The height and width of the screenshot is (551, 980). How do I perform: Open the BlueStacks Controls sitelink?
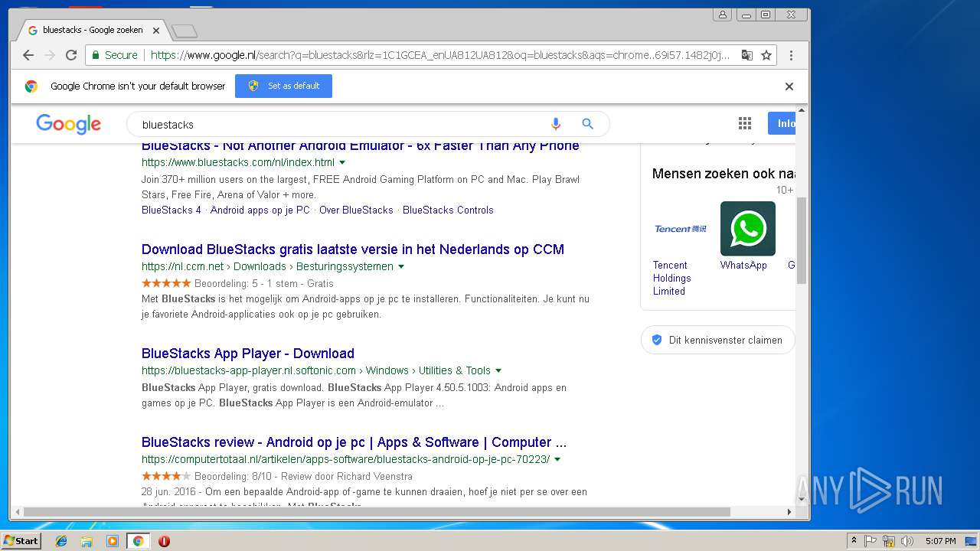(448, 210)
